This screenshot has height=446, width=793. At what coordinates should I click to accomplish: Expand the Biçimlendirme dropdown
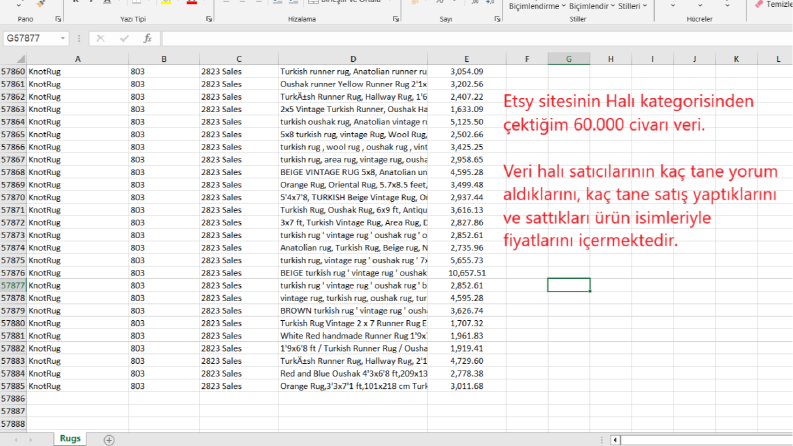pyautogui.click(x=563, y=6)
